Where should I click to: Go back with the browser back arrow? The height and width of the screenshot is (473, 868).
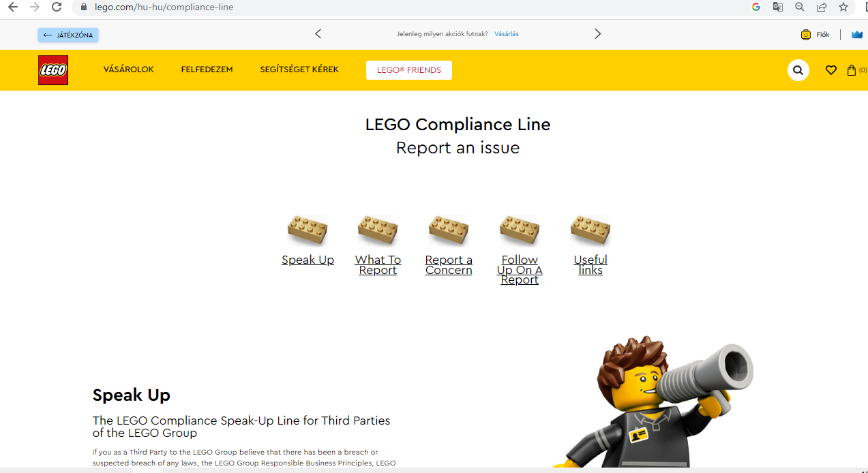pos(12,7)
